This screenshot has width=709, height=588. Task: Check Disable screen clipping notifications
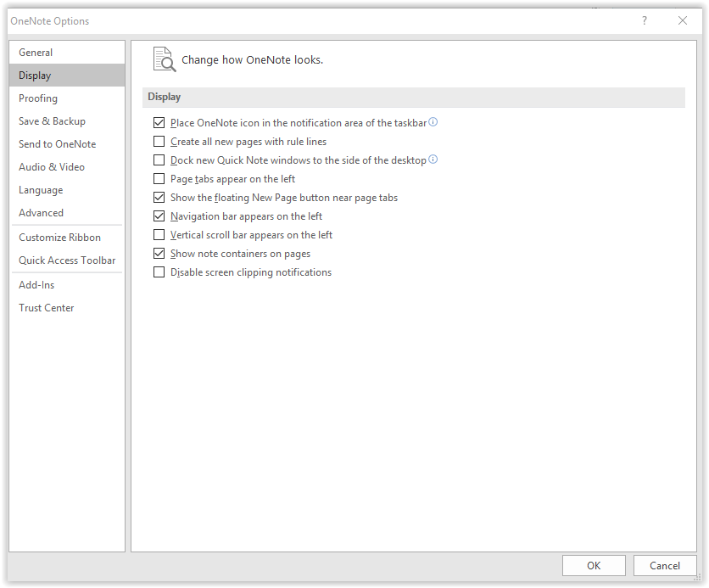[159, 272]
